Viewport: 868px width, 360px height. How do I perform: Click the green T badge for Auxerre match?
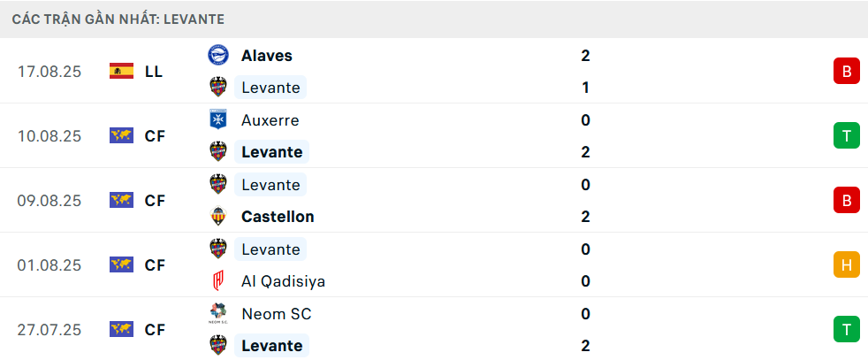tap(846, 135)
